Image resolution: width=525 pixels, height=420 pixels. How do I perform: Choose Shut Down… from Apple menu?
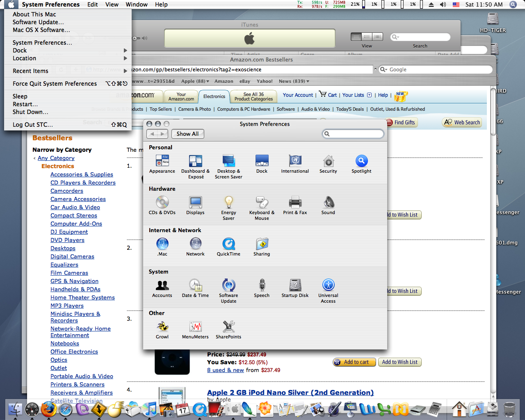click(x=68, y=112)
